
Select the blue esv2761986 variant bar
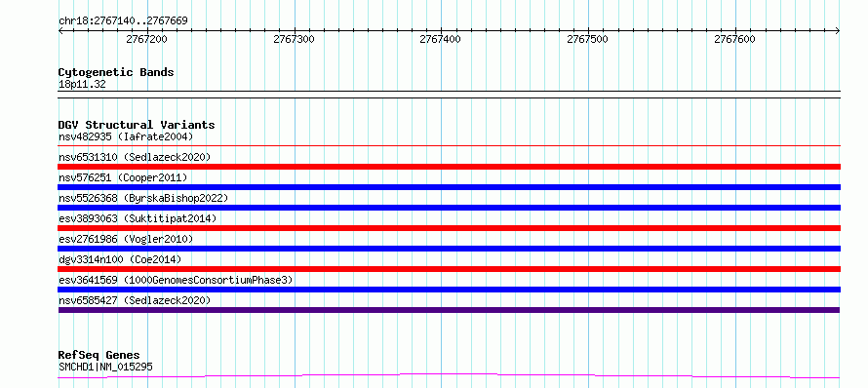449,249
